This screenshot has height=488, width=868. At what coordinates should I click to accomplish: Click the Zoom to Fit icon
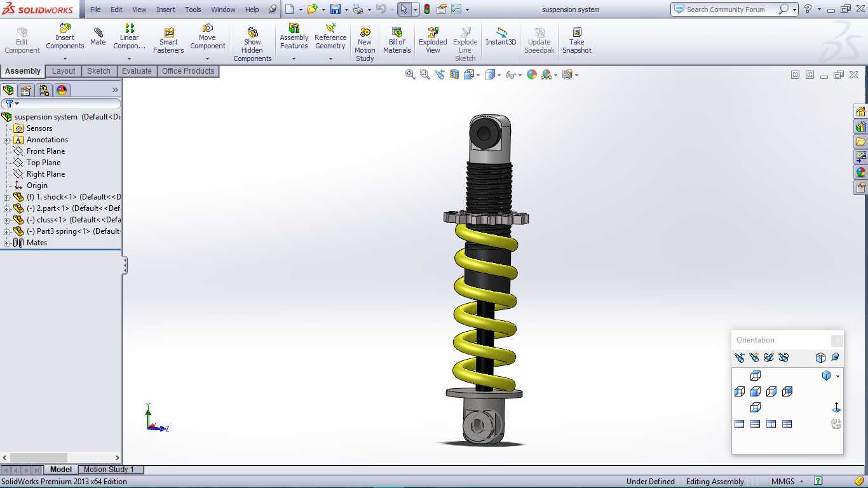coord(410,74)
